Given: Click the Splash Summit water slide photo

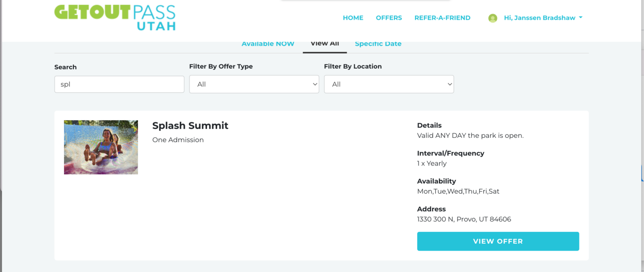Looking at the screenshot, I should click(101, 147).
